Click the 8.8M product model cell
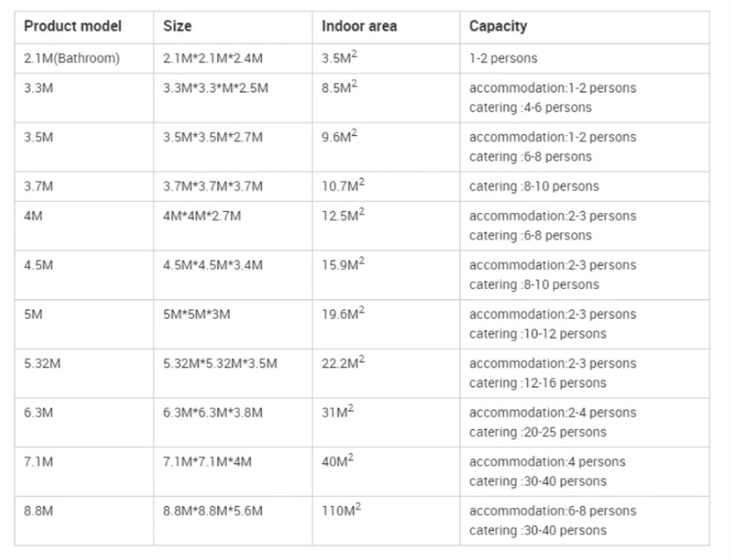 (x=39, y=511)
